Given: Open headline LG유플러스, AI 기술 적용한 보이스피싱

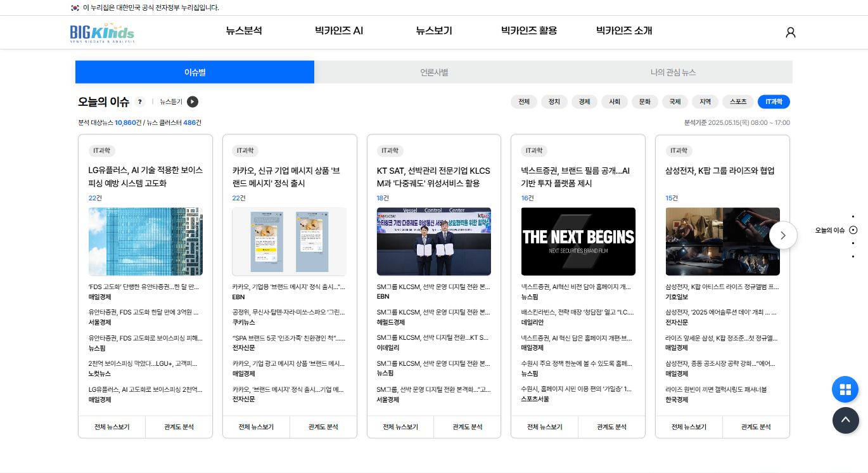Looking at the screenshot, I should [146, 177].
